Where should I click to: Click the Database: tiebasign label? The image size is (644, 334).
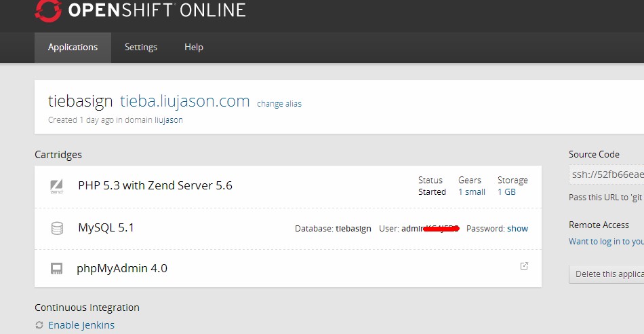tap(333, 229)
